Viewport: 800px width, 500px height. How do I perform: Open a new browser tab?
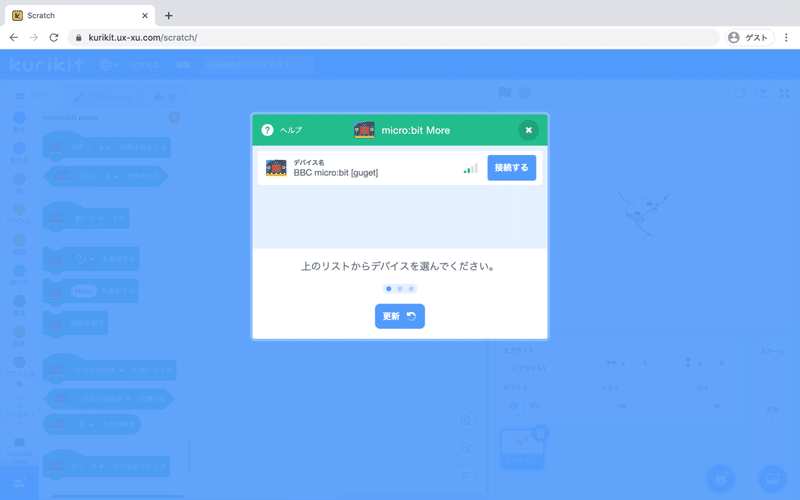click(168, 15)
